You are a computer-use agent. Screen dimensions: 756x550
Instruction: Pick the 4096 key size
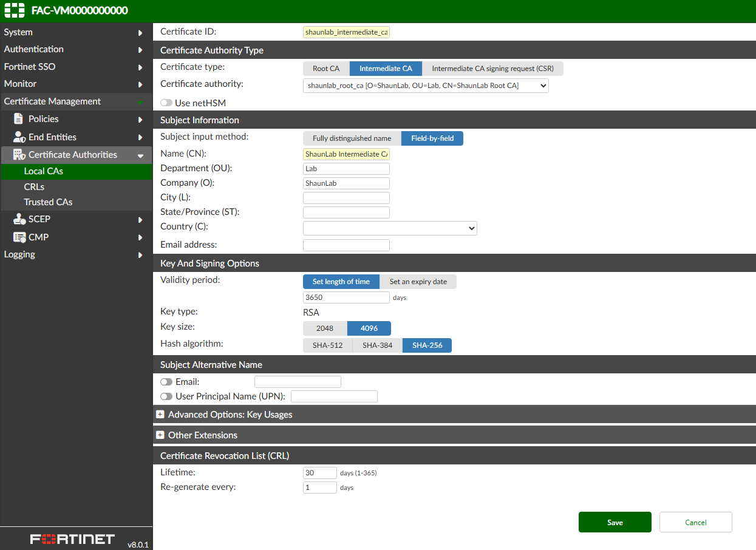369,328
